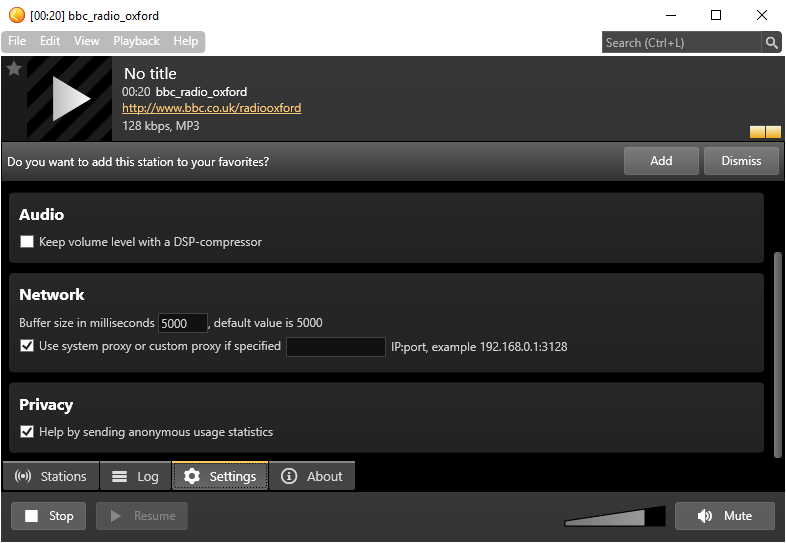Open the Playback menu
This screenshot has height=543, width=786.
coord(136,41)
